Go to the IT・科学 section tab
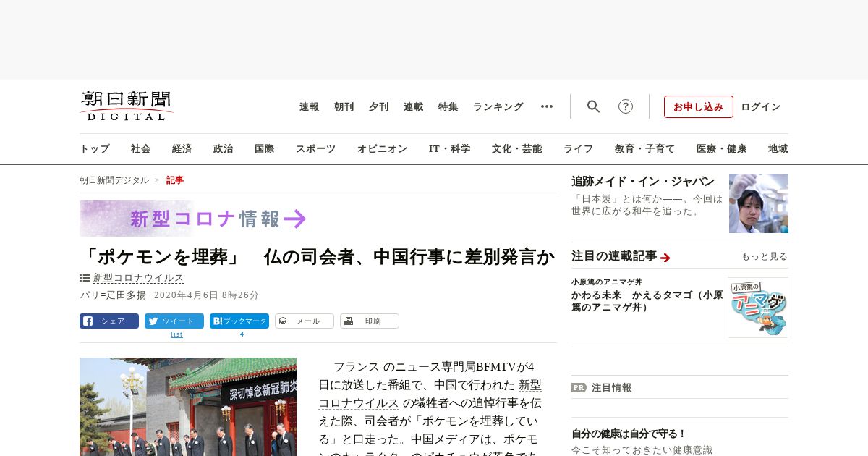 [450, 148]
